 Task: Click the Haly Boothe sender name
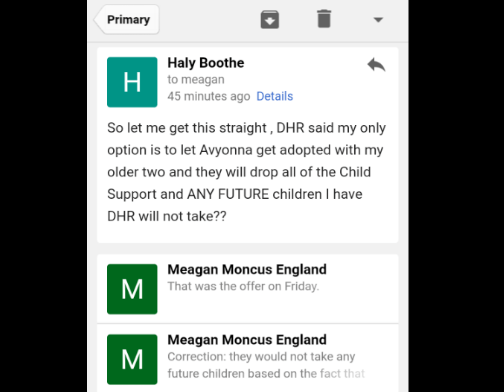(206, 63)
